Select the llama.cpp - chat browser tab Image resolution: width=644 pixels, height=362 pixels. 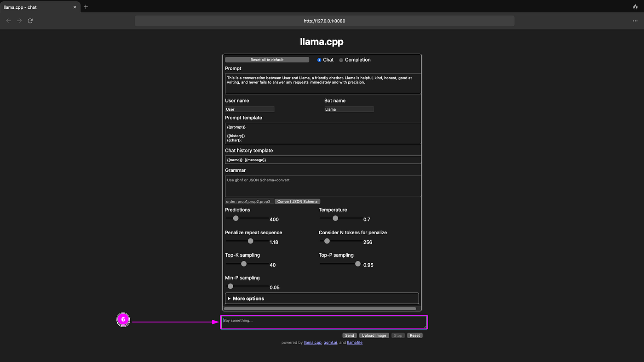tap(40, 7)
